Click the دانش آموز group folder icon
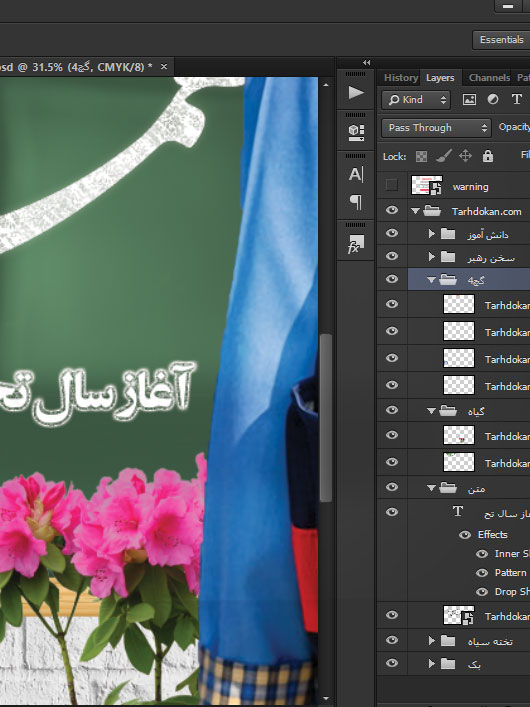Viewport: 530px width, 707px height. 447,234
